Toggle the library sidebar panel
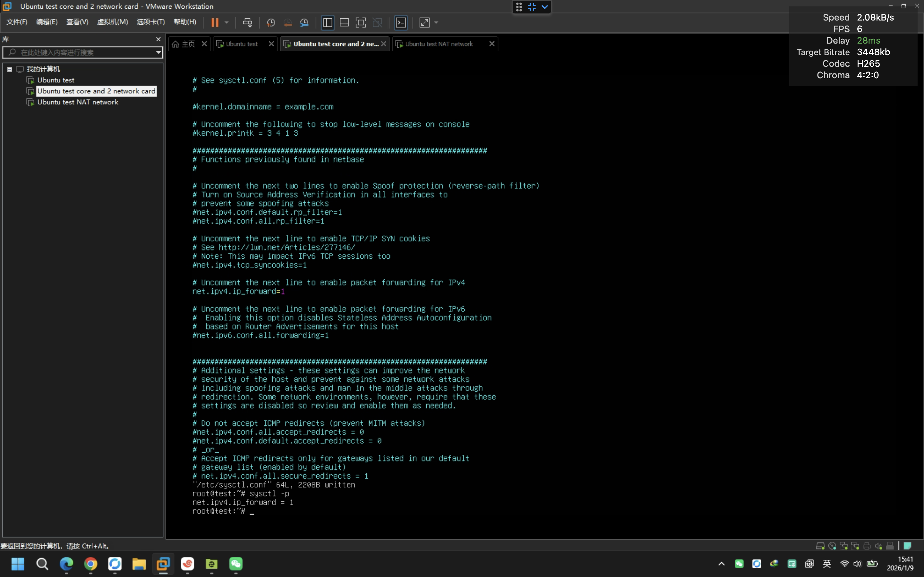This screenshot has height=577, width=924. click(x=328, y=22)
